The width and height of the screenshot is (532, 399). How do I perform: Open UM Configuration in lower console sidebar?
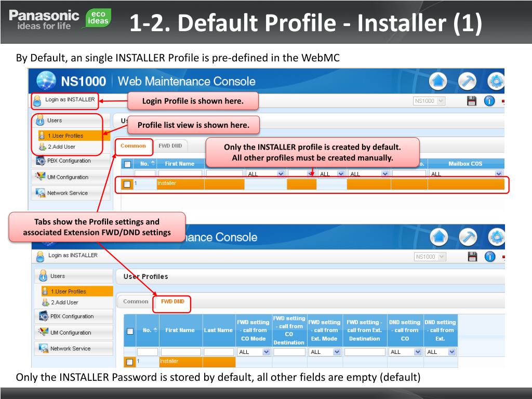pos(74,332)
